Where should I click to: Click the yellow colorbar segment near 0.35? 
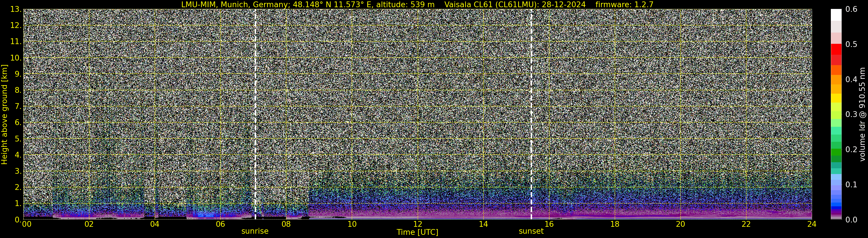[x=836, y=99]
